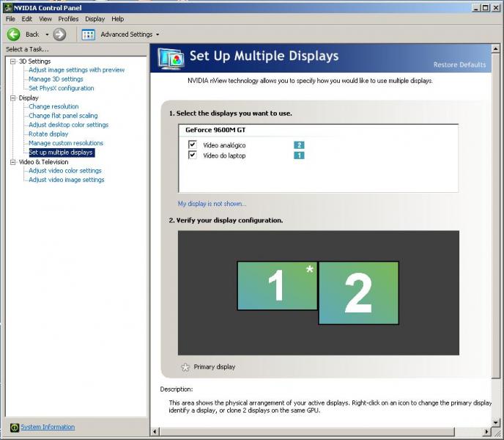The image size is (504, 440).
Task: Select Set PhysX configuration task
Action: tap(62, 88)
